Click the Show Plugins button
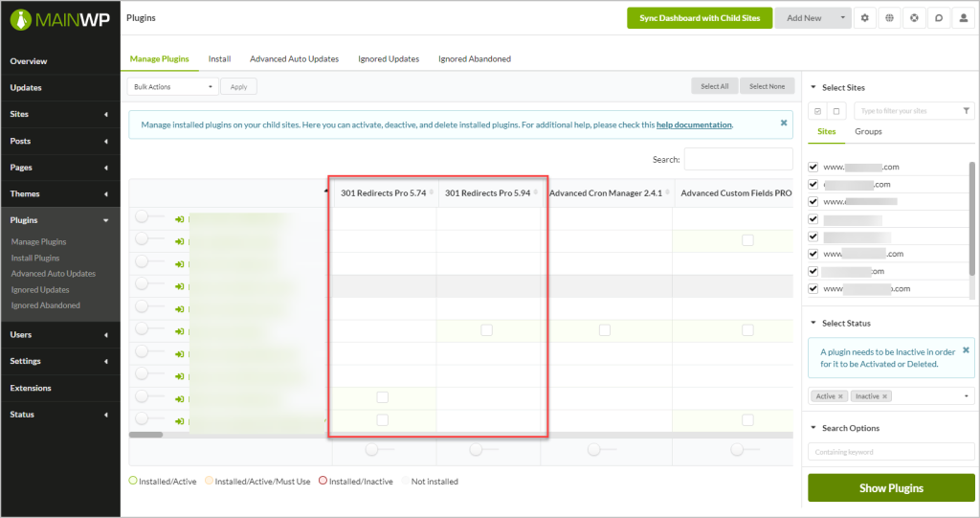 click(x=891, y=488)
